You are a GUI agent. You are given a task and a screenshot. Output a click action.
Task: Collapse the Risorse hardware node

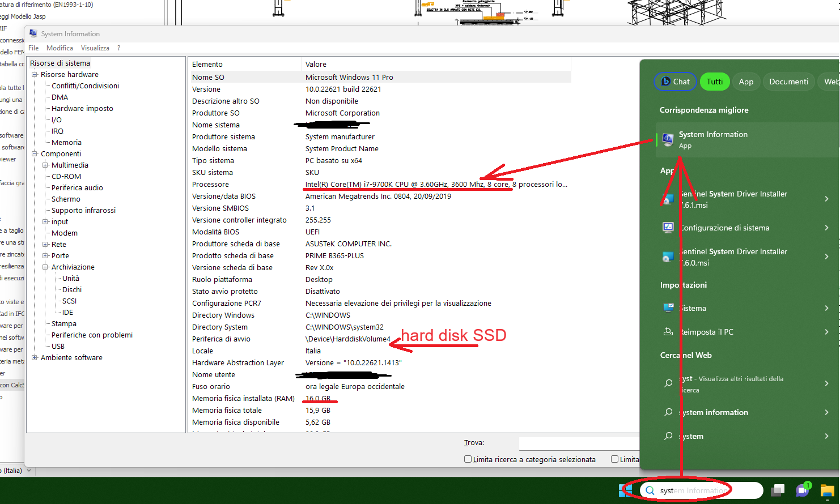[x=35, y=75]
